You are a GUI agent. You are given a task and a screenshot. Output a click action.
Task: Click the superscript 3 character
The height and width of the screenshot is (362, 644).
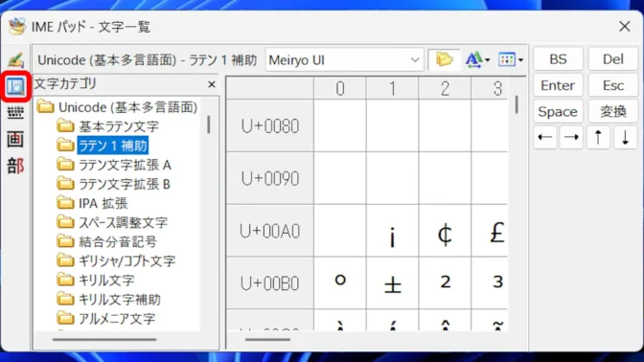tap(490, 283)
